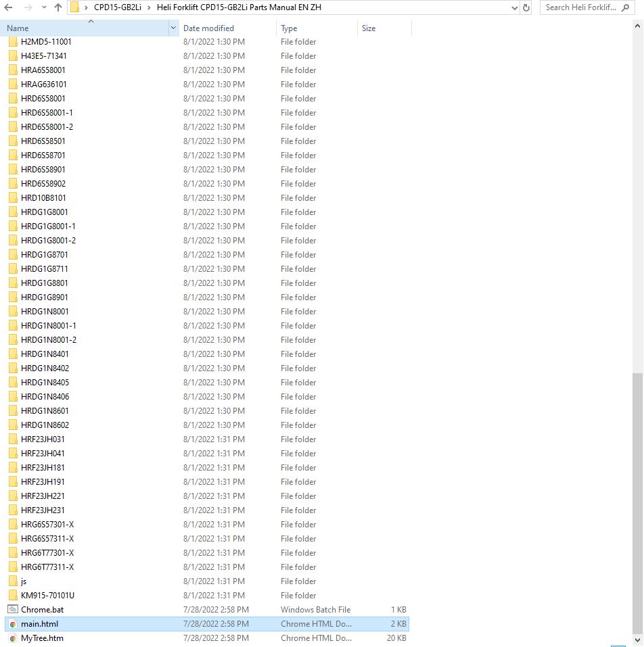Select the HRDG1N8601 folder name
Image resolution: width=644 pixels, height=647 pixels.
click(45, 411)
